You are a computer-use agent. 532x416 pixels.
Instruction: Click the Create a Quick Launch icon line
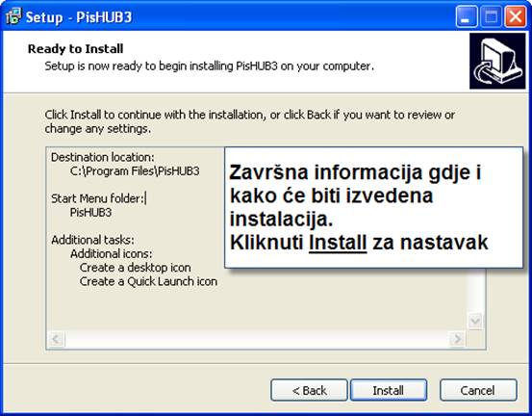[148, 281]
